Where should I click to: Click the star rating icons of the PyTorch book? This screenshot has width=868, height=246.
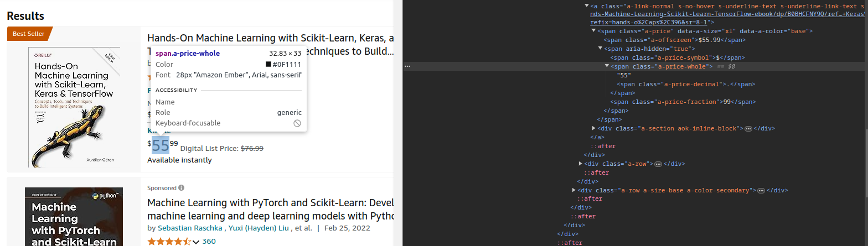pos(169,242)
